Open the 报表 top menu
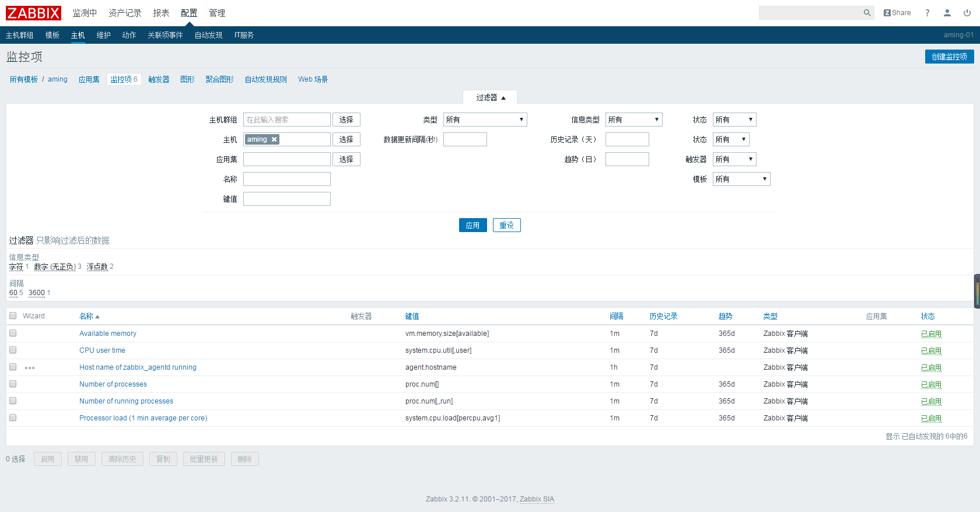Image resolution: width=980 pixels, height=512 pixels. tap(161, 13)
